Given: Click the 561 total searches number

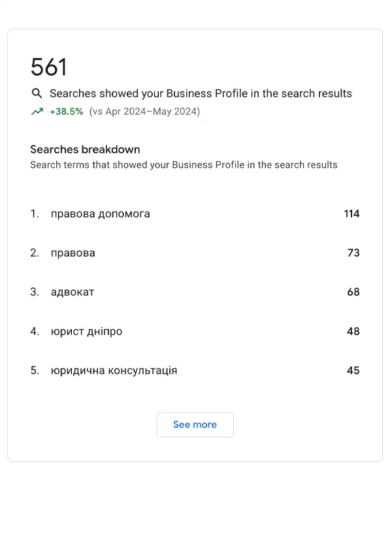Looking at the screenshot, I should (x=48, y=67).
